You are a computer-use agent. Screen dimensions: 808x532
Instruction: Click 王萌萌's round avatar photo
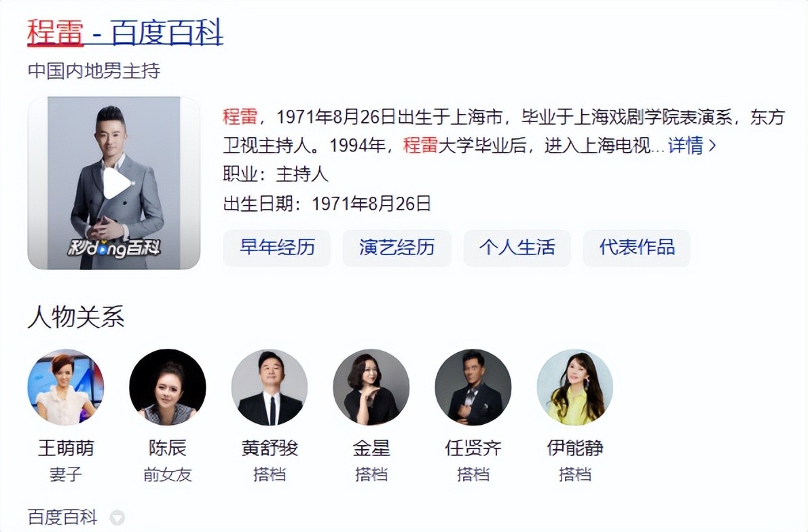(x=65, y=387)
